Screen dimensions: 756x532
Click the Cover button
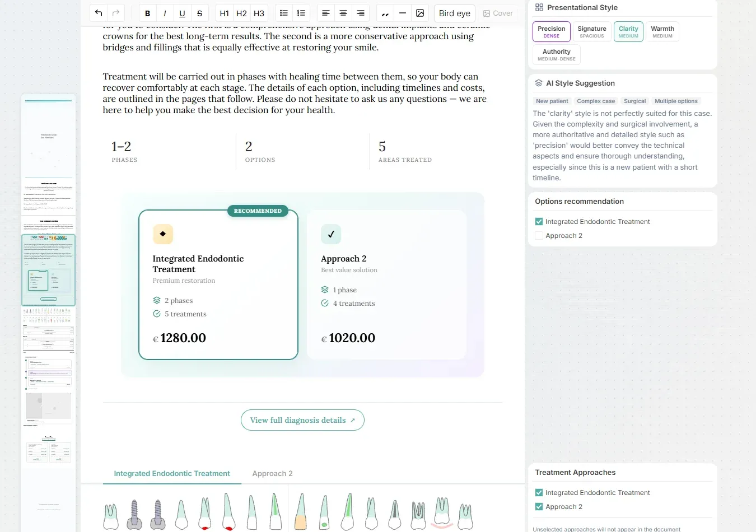coord(498,13)
